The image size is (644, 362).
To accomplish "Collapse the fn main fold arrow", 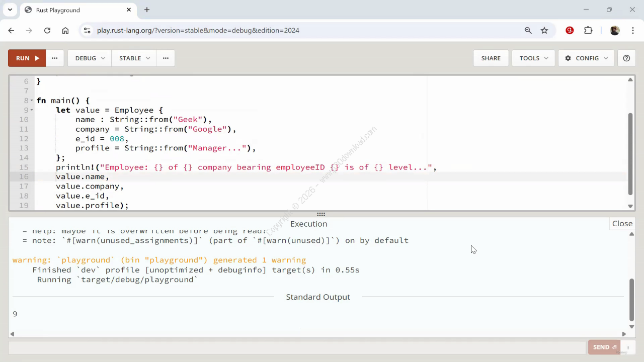I will tap(32, 101).
